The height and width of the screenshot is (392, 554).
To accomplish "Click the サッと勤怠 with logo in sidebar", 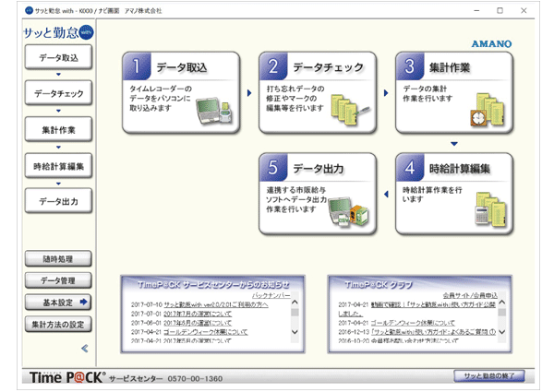I will coord(58,33).
